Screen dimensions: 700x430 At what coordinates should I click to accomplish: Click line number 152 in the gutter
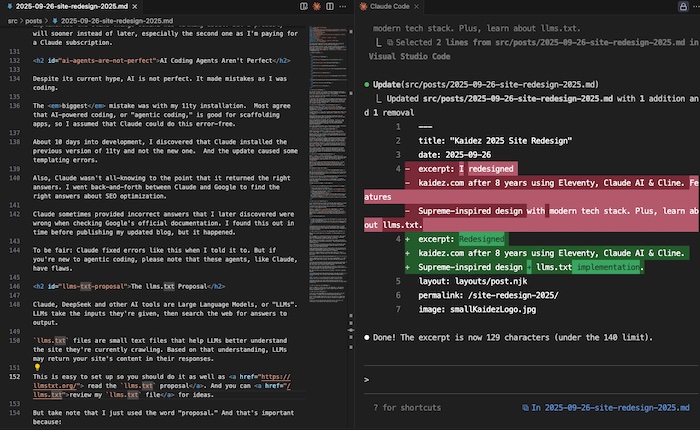[x=14, y=376]
